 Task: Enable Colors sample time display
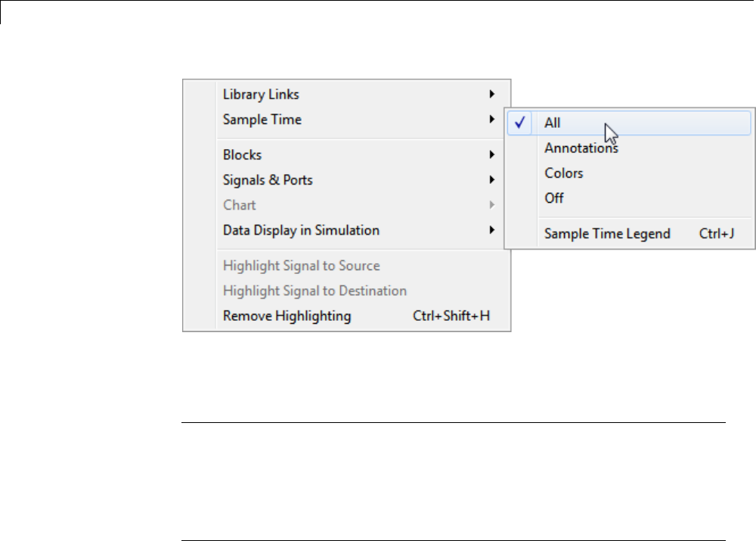tap(564, 173)
